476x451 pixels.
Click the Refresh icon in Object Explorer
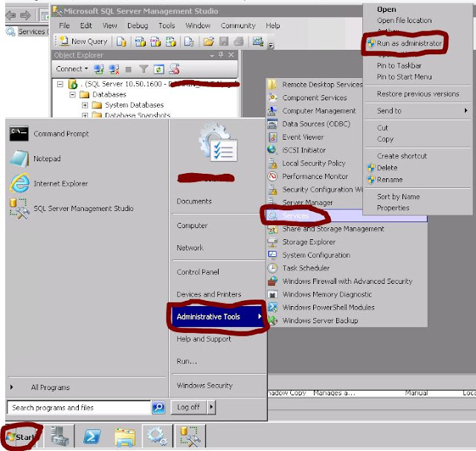click(158, 69)
